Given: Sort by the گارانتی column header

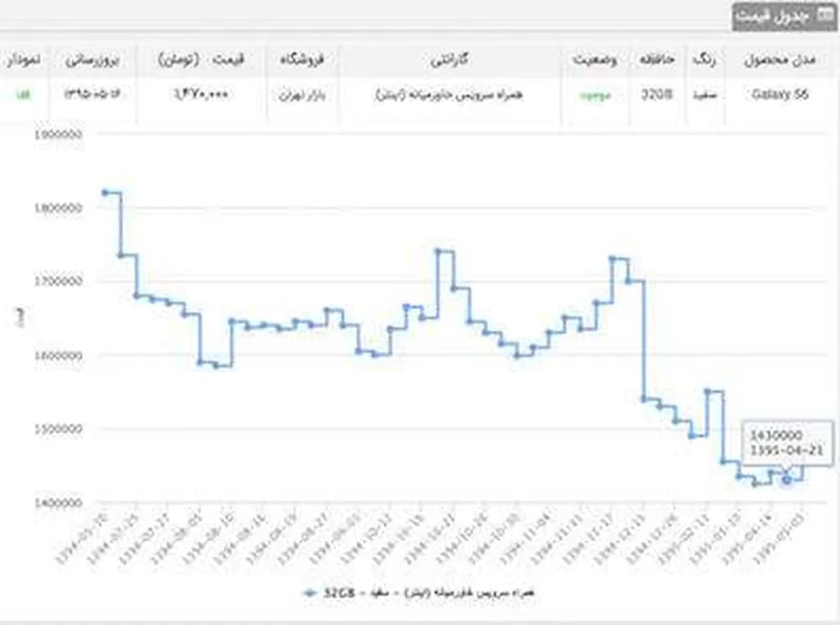Looking at the screenshot, I should tap(450, 61).
